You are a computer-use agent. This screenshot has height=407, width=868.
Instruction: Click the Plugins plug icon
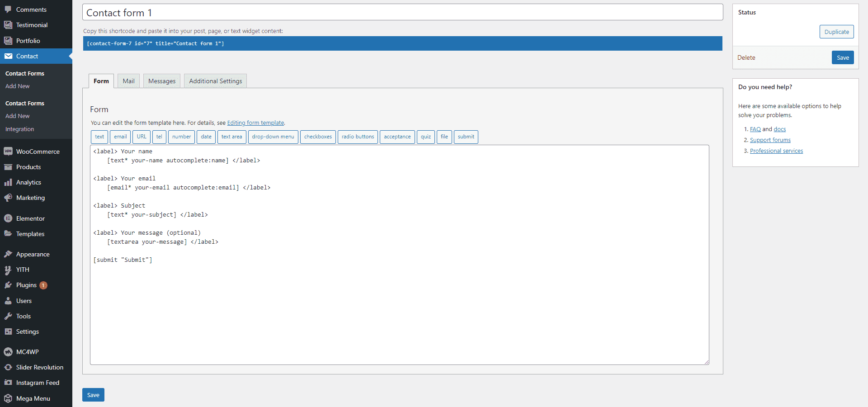(x=8, y=285)
